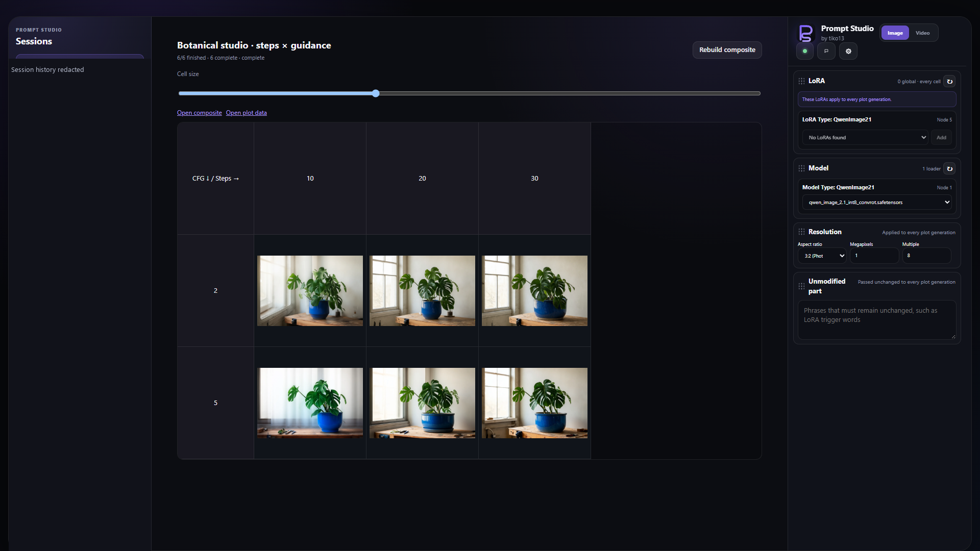This screenshot has width=980, height=551.
Task: Grab the Resolution section drag handle
Action: tap(801, 232)
